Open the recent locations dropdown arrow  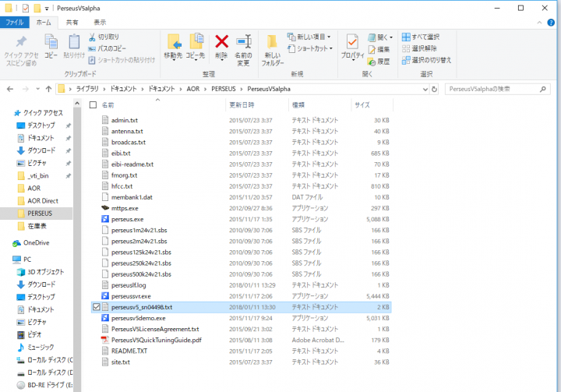tap(37, 89)
